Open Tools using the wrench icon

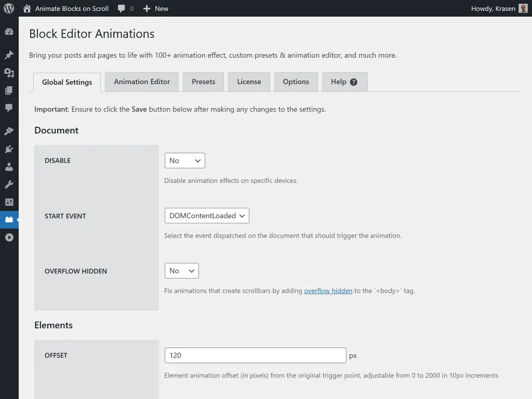(9, 184)
